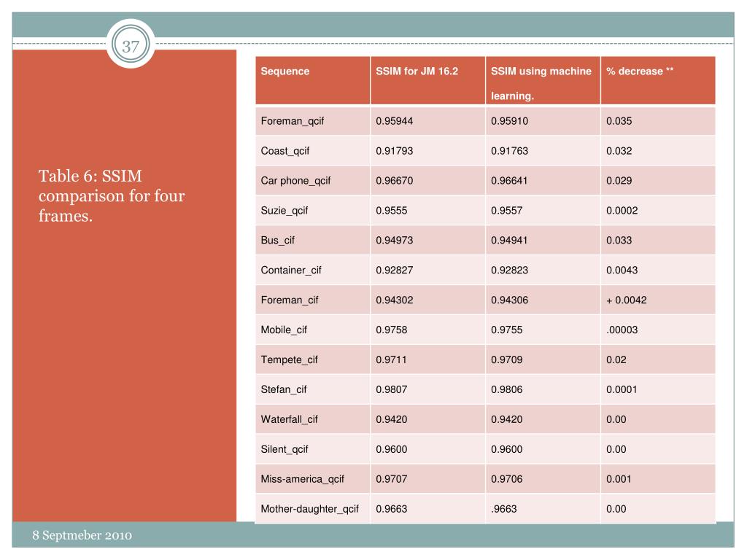
Task: Select the 0.029 decrease value
Action: (x=619, y=181)
